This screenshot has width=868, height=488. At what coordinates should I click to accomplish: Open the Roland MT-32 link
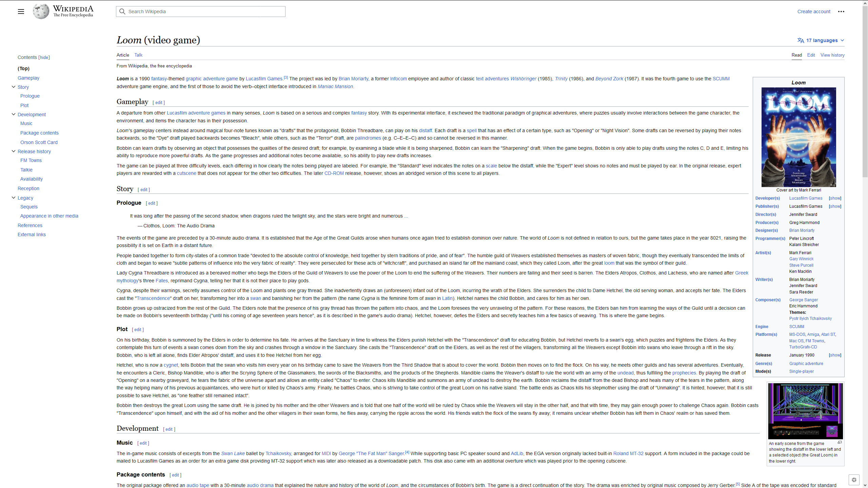628,453
